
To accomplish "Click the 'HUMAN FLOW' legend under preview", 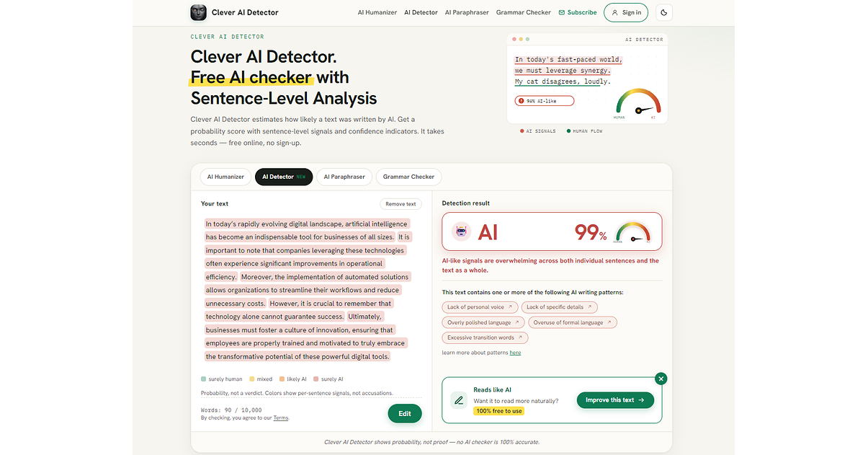I will coord(585,131).
